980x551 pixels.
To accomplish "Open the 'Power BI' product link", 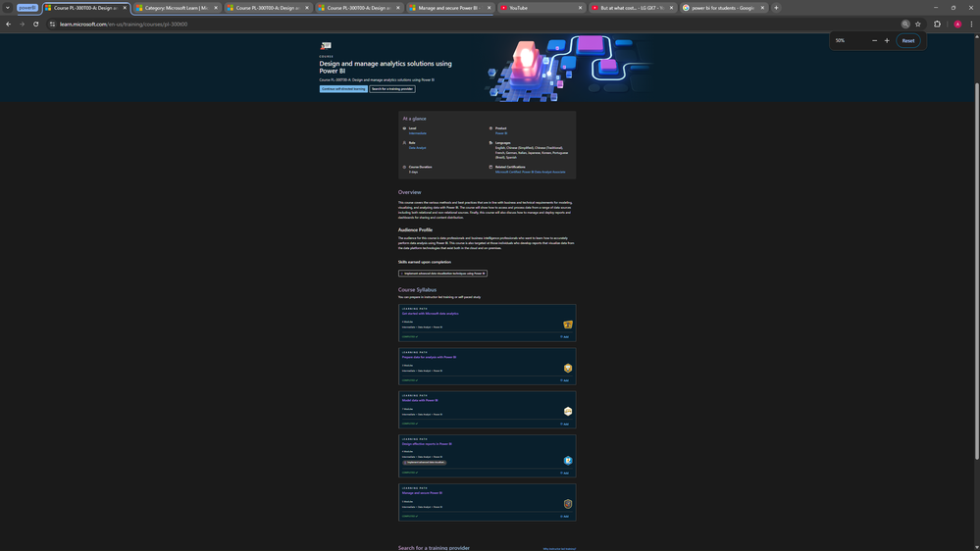I will click(x=501, y=133).
